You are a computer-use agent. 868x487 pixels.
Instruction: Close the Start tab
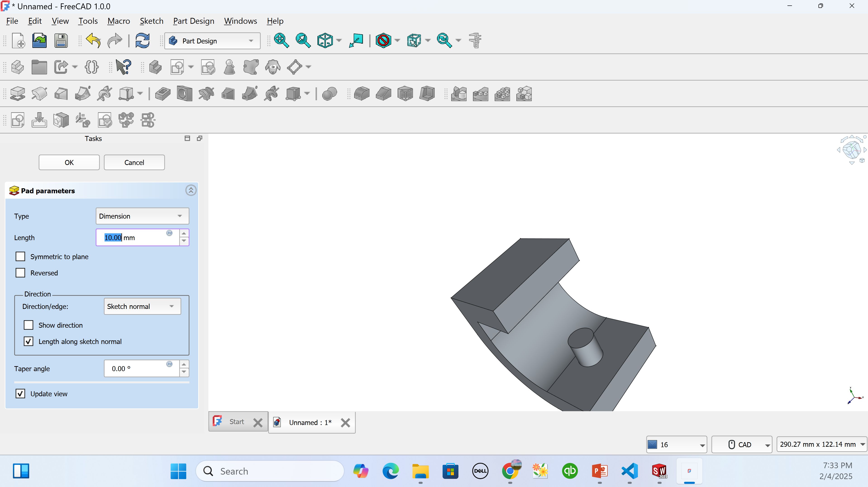(258, 423)
